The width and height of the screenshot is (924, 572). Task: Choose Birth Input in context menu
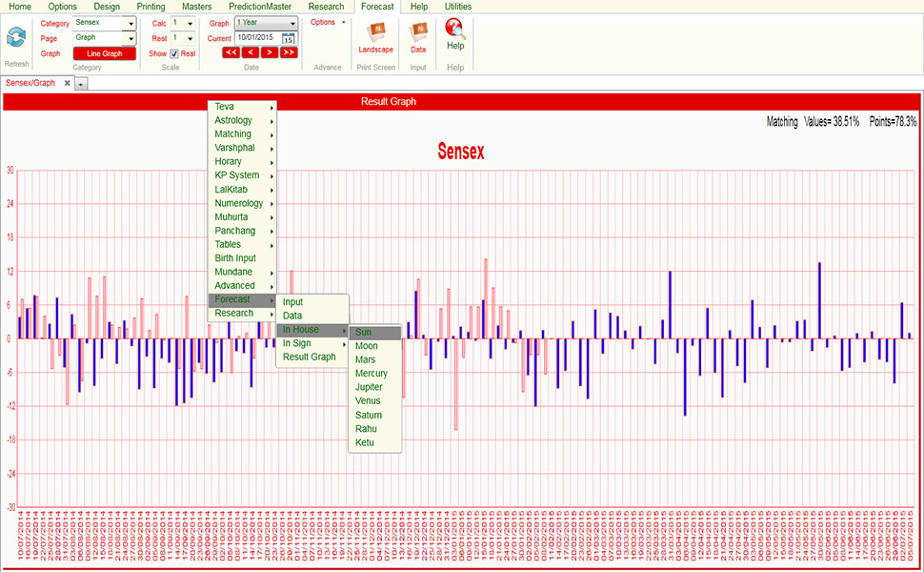pyautogui.click(x=242, y=257)
